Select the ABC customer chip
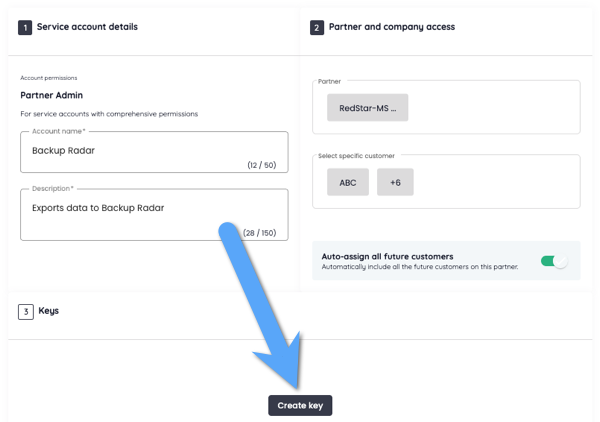Viewport: 600px width, 422px height. click(347, 182)
